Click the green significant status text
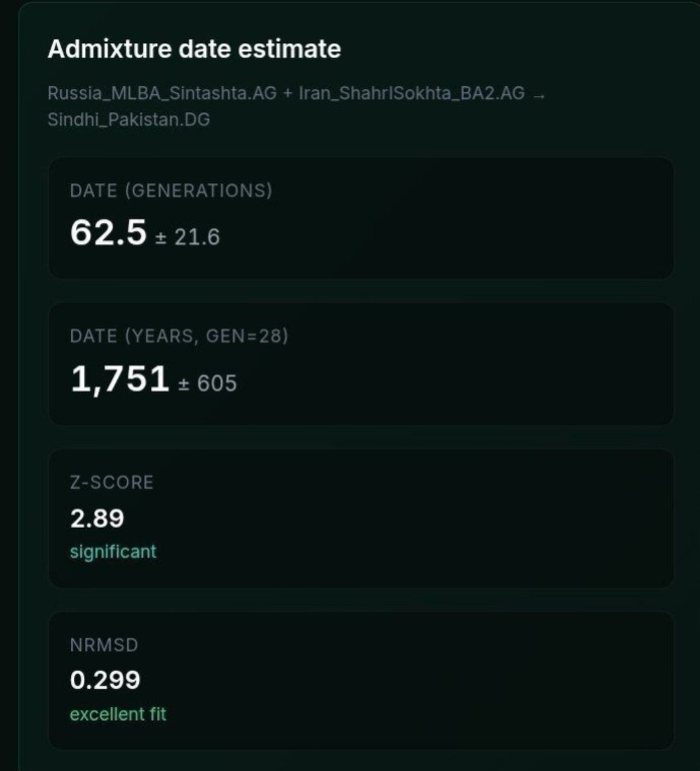Image resolution: width=700 pixels, height=771 pixels. 113,551
